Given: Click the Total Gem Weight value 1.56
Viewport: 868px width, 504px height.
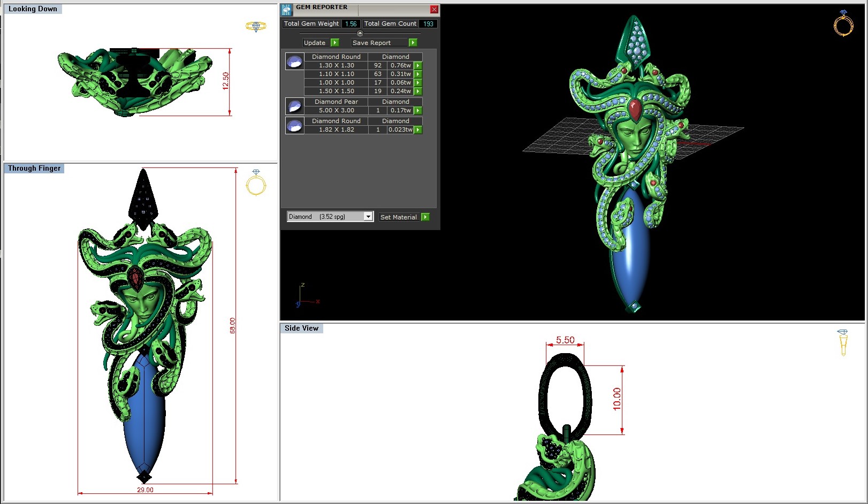Looking at the screenshot, I should click(351, 24).
